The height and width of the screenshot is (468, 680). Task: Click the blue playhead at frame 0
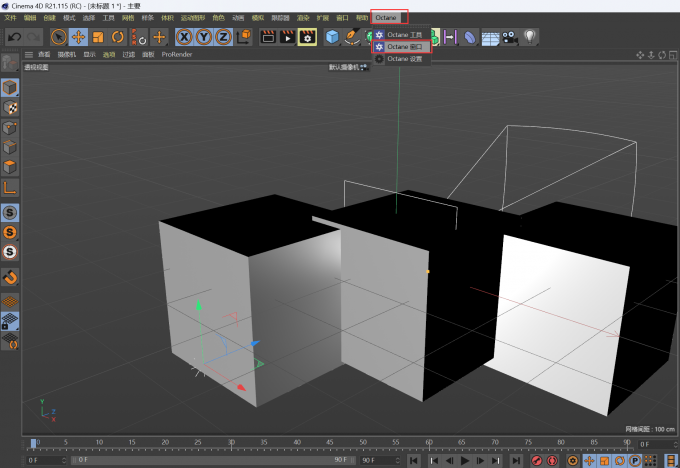(x=33, y=443)
